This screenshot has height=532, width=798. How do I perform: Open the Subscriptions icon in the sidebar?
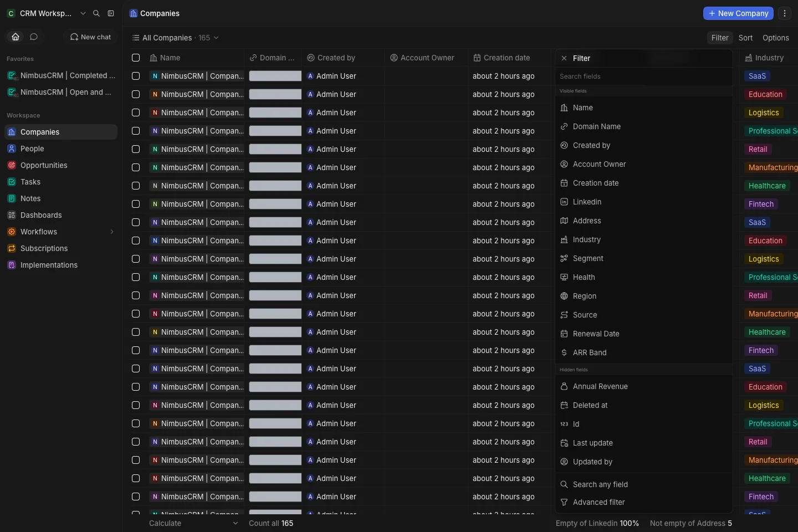(12, 248)
